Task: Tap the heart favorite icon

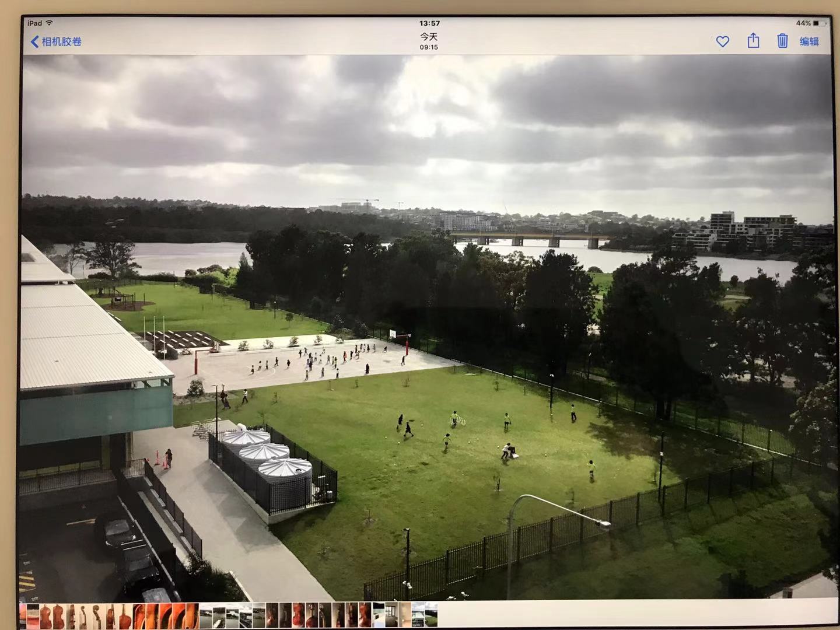Action: [722, 41]
